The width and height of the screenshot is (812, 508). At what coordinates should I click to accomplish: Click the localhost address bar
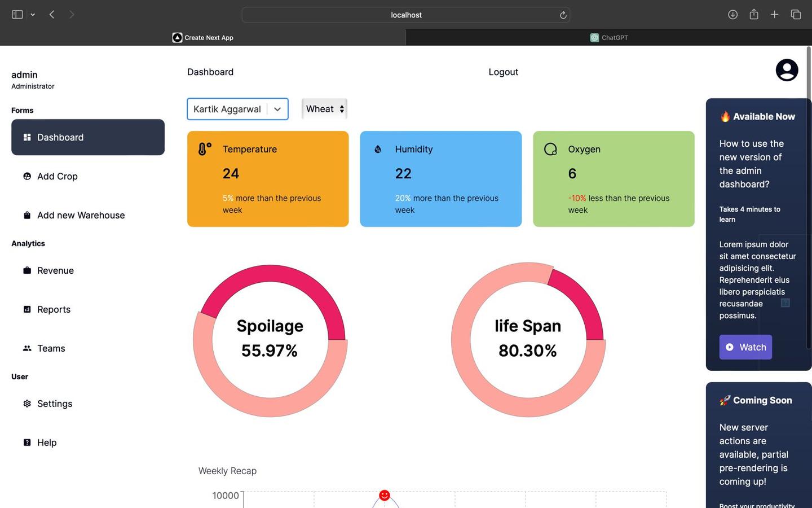coord(406,15)
